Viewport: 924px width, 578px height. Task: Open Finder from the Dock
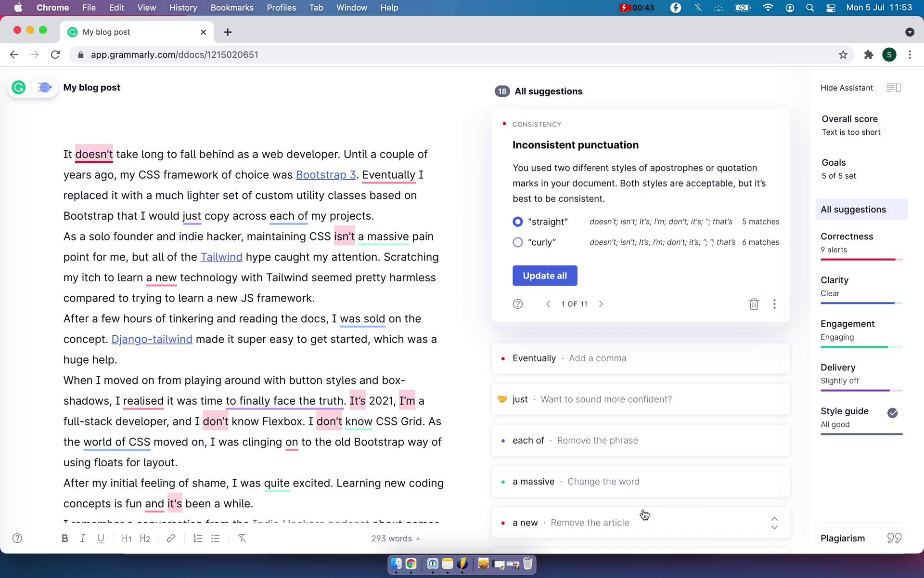pyautogui.click(x=396, y=564)
